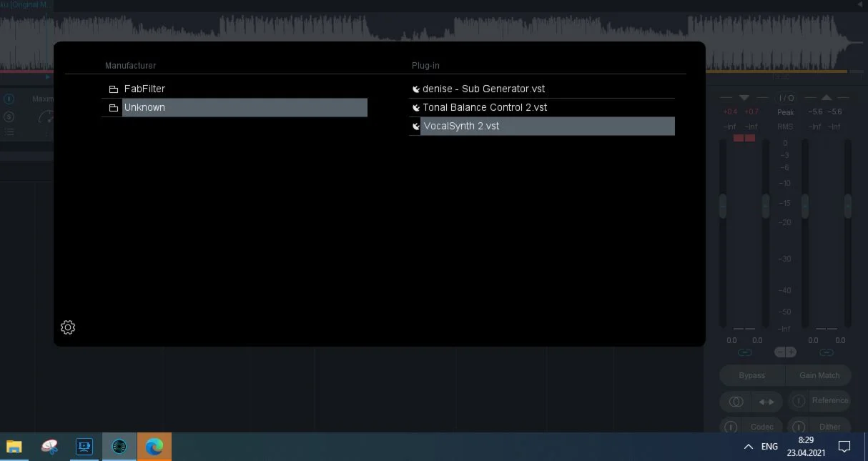The image size is (868, 461).
Task: Toggle the Codec power icon
Action: [x=731, y=427]
